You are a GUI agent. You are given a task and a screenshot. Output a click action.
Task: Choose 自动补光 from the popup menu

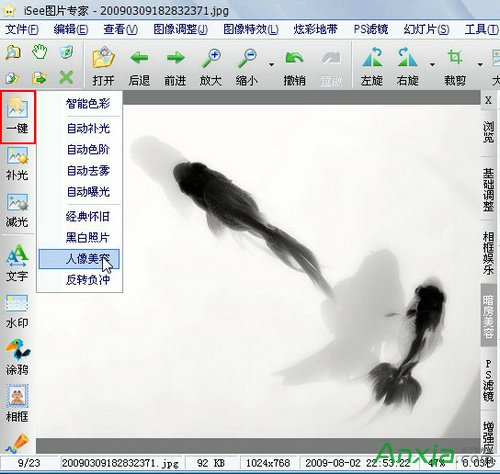(79, 128)
